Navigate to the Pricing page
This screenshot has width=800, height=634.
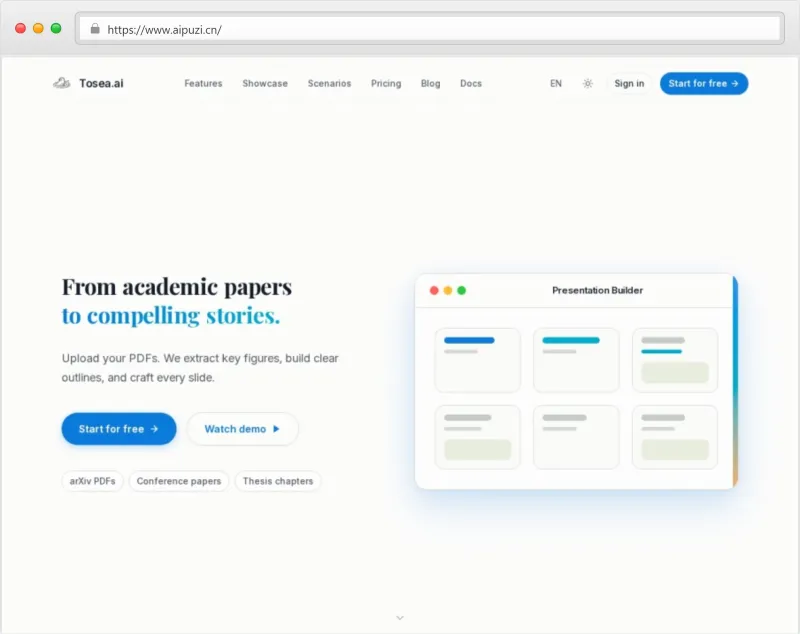tap(386, 84)
